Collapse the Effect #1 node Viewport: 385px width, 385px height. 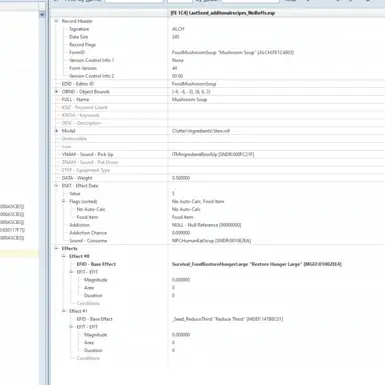click(x=63, y=311)
